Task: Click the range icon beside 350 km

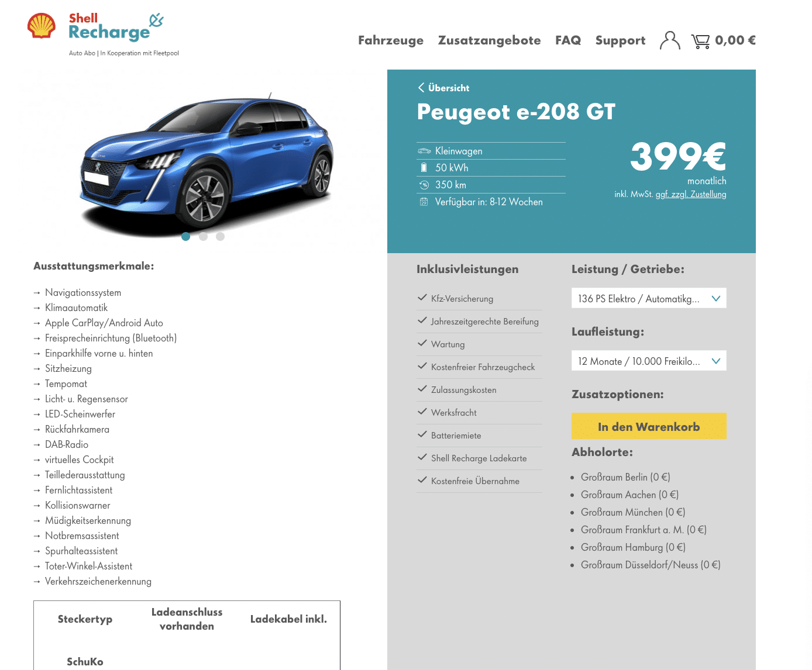Action: (424, 185)
